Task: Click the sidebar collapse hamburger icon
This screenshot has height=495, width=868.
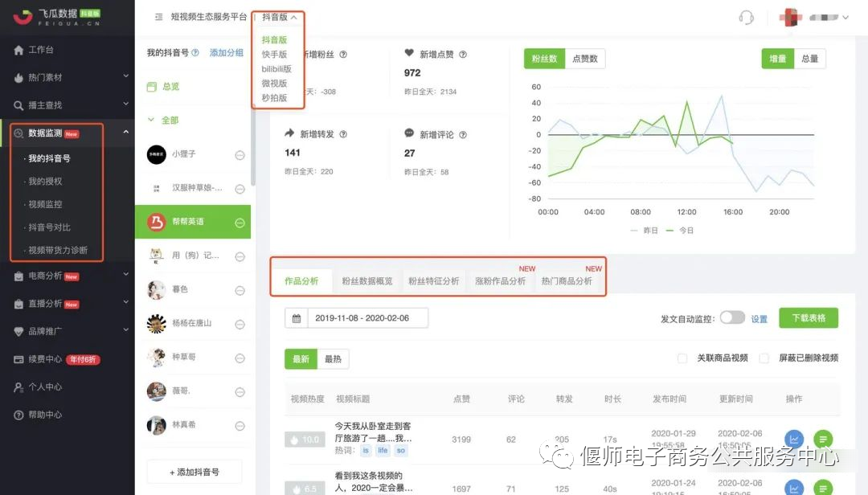Action: (159, 17)
